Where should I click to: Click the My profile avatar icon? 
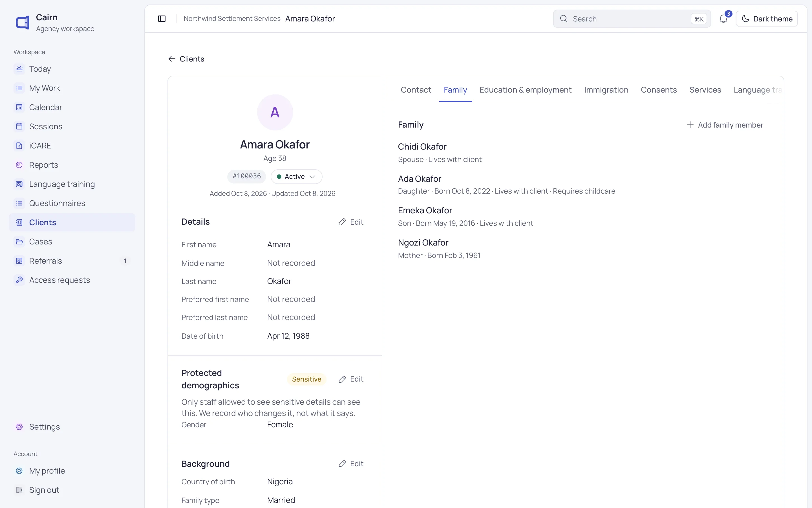coord(19,471)
